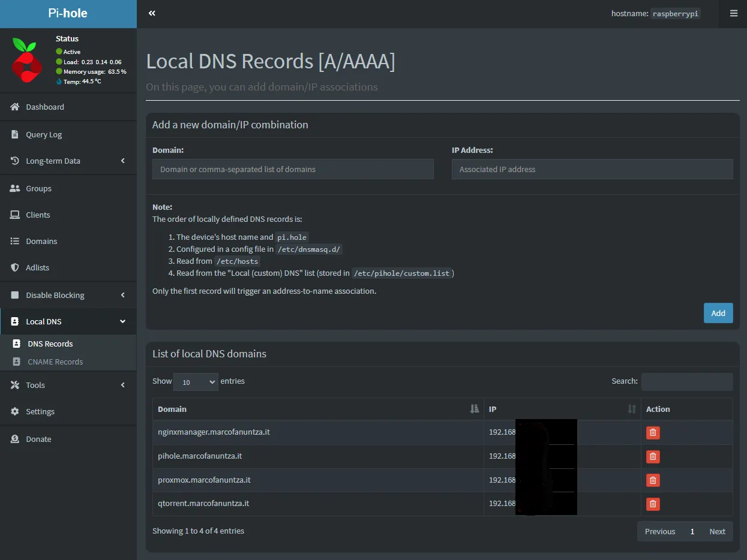Click the DNS Records submenu icon
This screenshot has height=560, width=747.
17,344
